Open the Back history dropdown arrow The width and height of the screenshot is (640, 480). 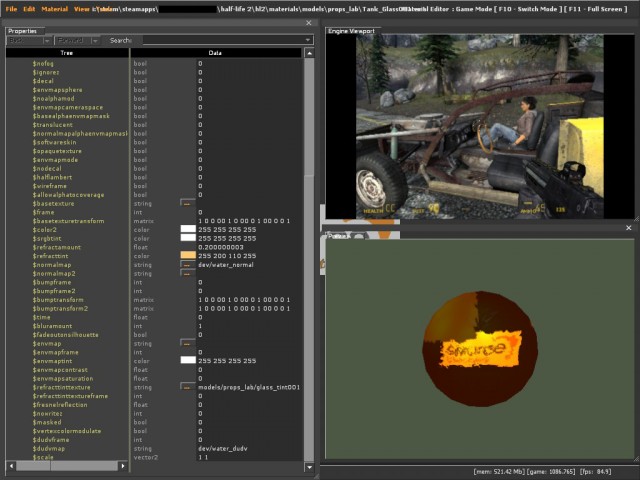click(47, 40)
